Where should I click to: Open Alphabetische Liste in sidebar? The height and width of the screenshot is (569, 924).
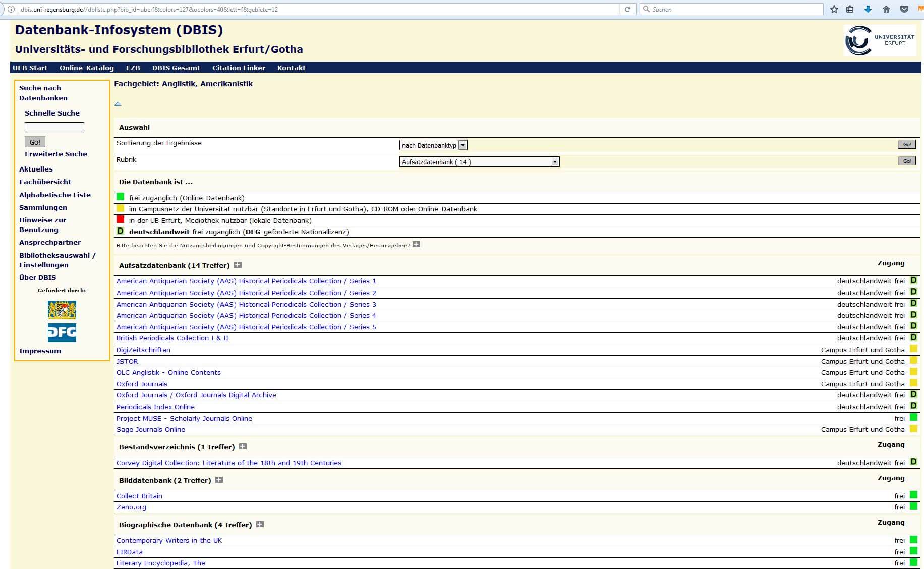pos(55,195)
